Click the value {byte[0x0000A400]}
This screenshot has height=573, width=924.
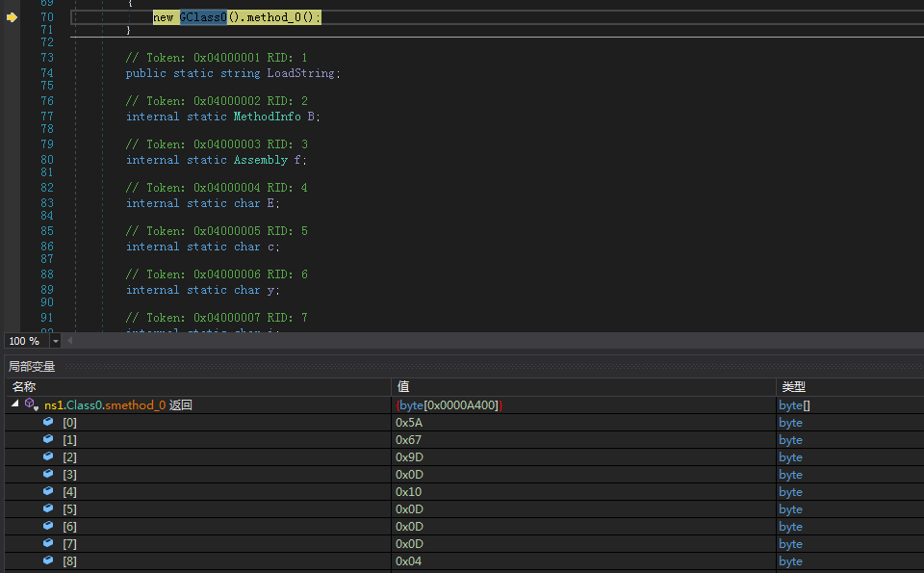(449, 405)
